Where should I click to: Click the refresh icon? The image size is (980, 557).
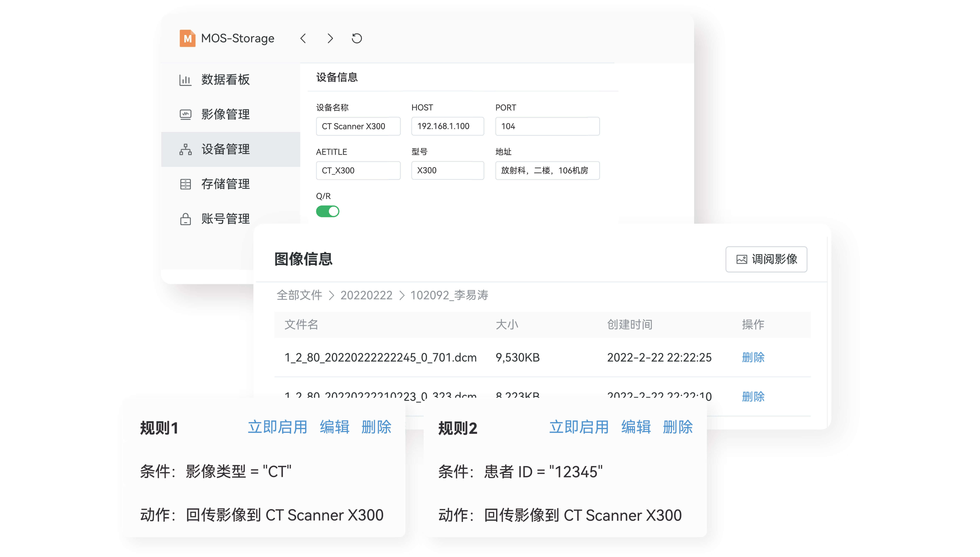pyautogui.click(x=357, y=38)
